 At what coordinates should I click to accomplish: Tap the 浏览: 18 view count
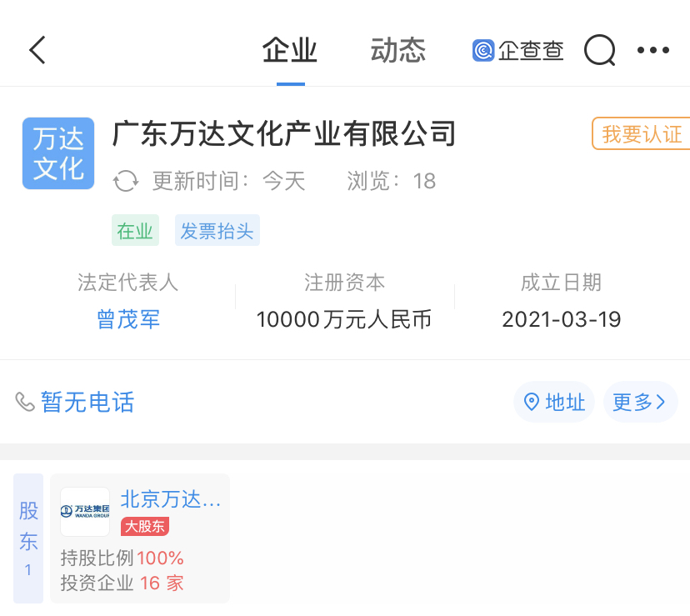(392, 181)
